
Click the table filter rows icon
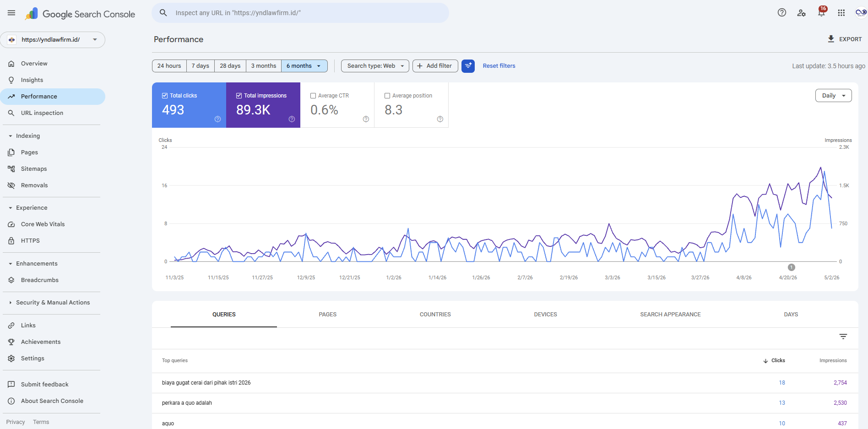tap(843, 337)
